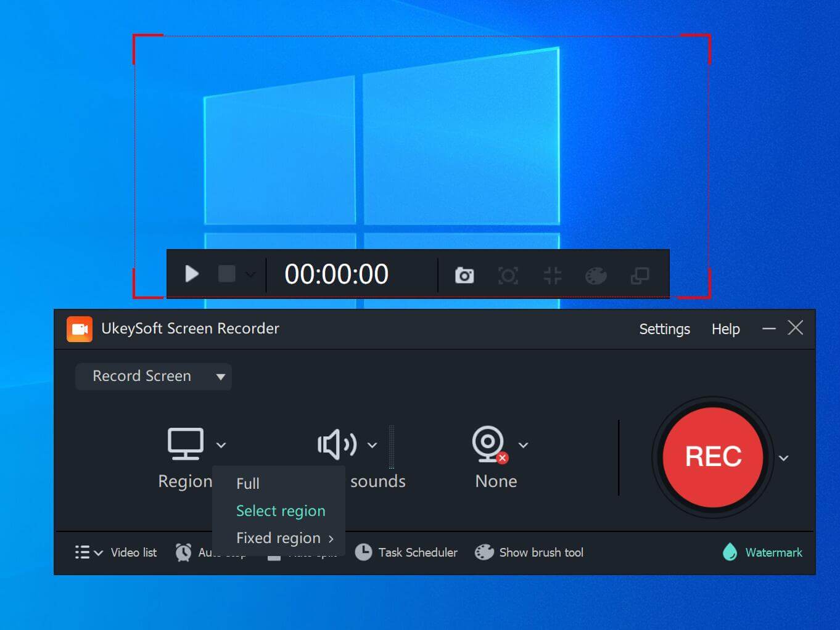Click the monitor Region icon

point(186,444)
